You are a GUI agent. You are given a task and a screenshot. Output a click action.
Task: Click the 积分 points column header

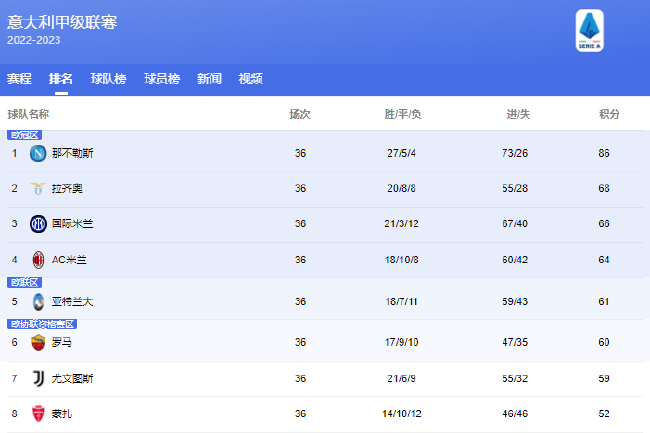609,114
